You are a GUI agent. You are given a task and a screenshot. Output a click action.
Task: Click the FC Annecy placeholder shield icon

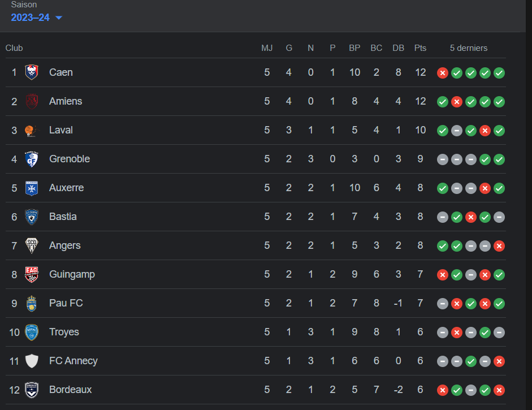click(32, 361)
